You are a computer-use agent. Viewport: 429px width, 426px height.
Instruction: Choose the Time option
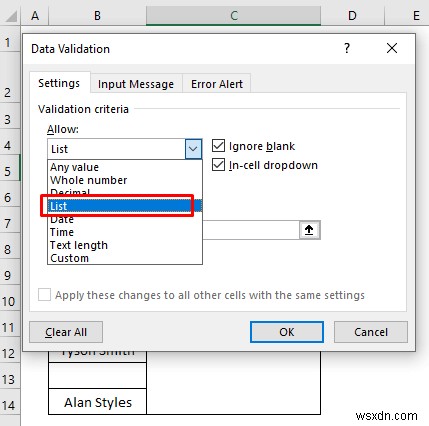pos(125,232)
